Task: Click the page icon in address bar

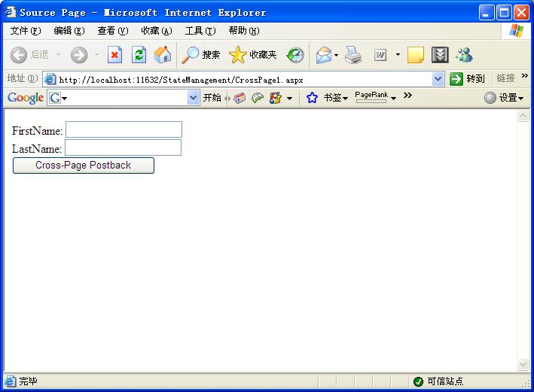Action: pos(50,80)
